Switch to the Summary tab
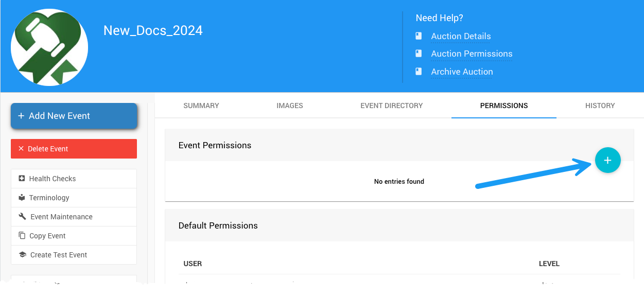 pyautogui.click(x=201, y=106)
